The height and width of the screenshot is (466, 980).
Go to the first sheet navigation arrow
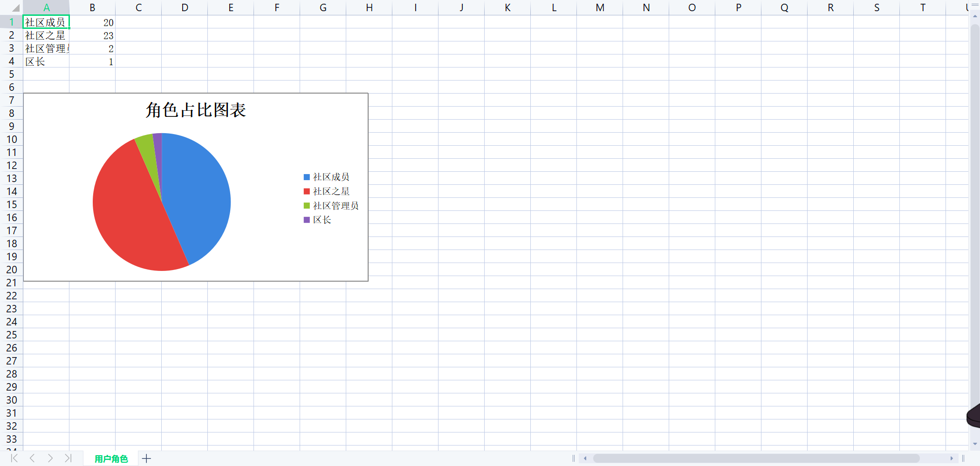(14, 458)
